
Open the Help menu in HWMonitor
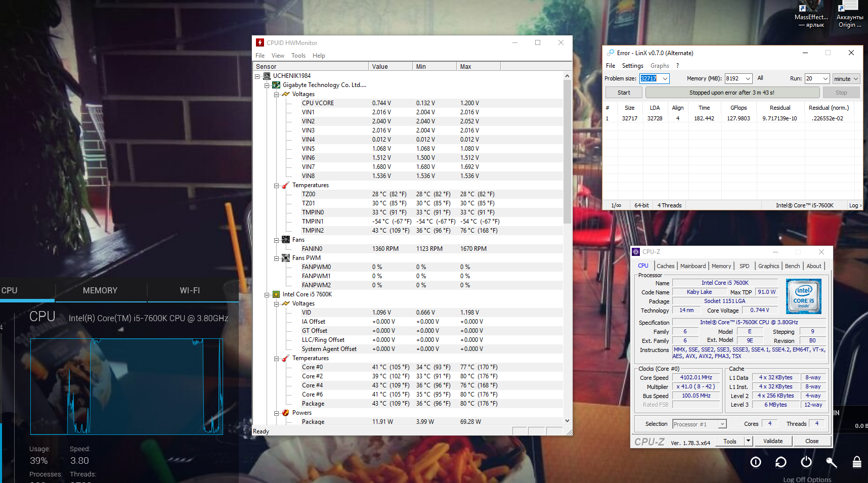(x=319, y=56)
